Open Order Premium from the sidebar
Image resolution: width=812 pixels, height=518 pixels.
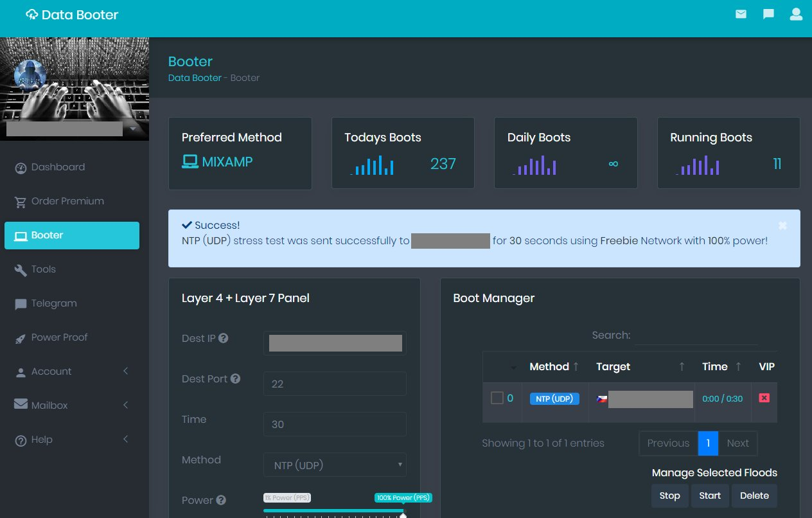tap(67, 201)
